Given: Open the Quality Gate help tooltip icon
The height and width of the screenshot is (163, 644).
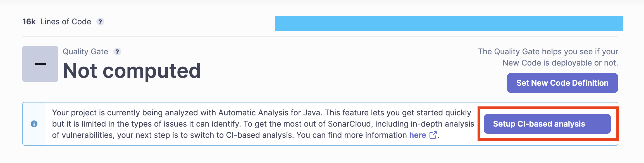Looking at the screenshot, I should [117, 52].
